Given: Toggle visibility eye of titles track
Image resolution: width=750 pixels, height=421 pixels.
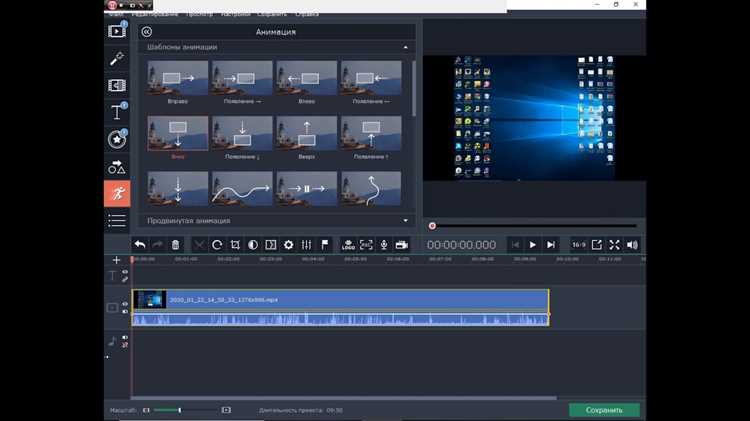Looking at the screenshot, I should click(x=125, y=272).
